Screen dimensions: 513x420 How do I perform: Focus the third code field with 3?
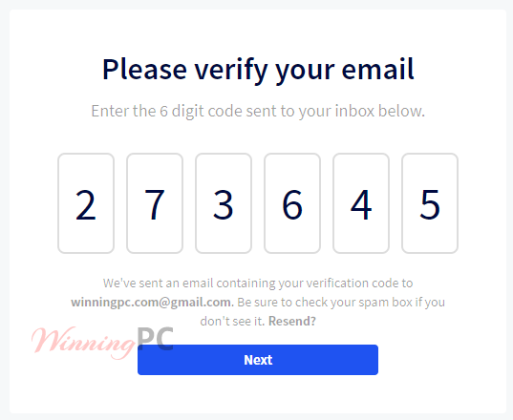click(224, 203)
